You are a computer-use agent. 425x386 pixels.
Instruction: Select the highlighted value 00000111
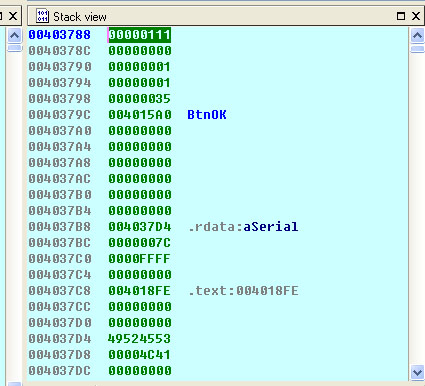click(x=140, y=35)
